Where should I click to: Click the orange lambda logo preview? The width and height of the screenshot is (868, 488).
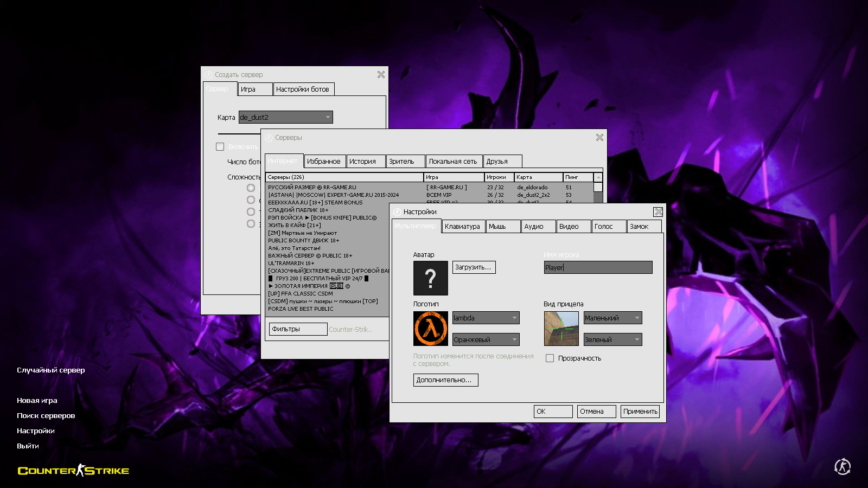point(430,329)
